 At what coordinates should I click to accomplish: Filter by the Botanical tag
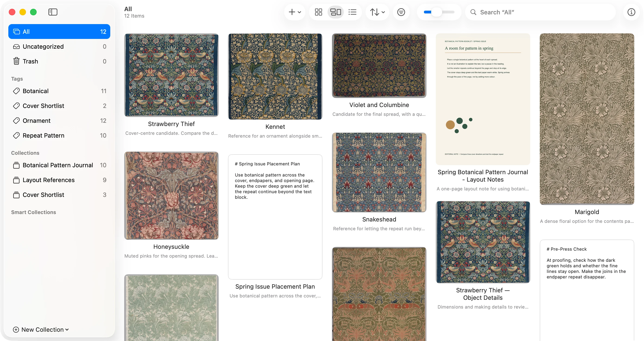pyautogui.click(x=59, y=91)
